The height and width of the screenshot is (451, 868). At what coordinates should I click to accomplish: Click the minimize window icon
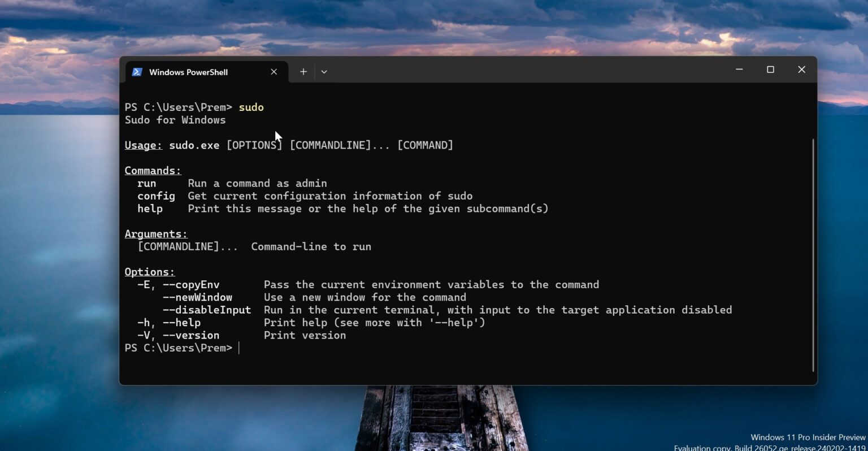click(739, 70)
